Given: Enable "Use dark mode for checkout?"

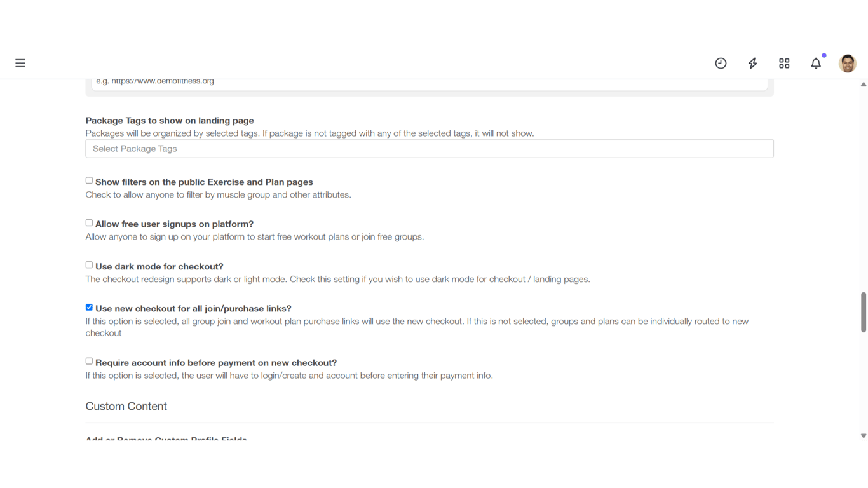Looking at the screenshot, I should (x=89, y=264).
